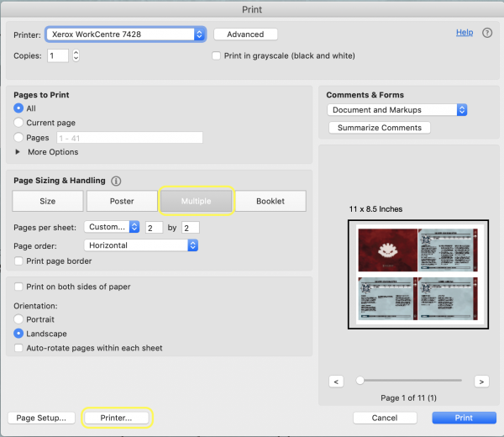Click the page range input field

129,137
